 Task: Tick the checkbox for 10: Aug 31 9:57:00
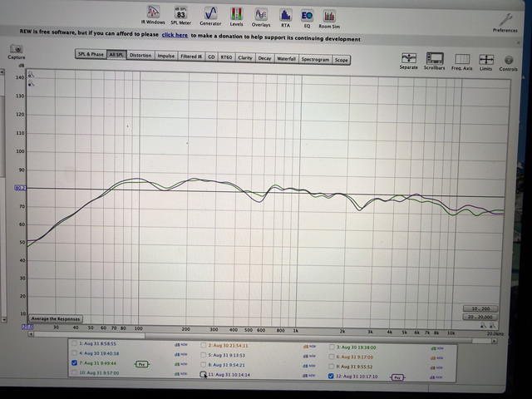click(x=74, y=372)
